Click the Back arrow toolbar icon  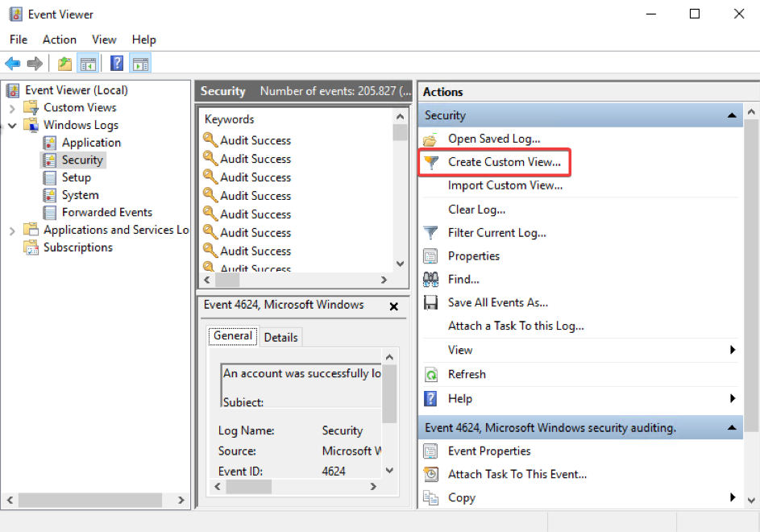(x=13, y=64)
